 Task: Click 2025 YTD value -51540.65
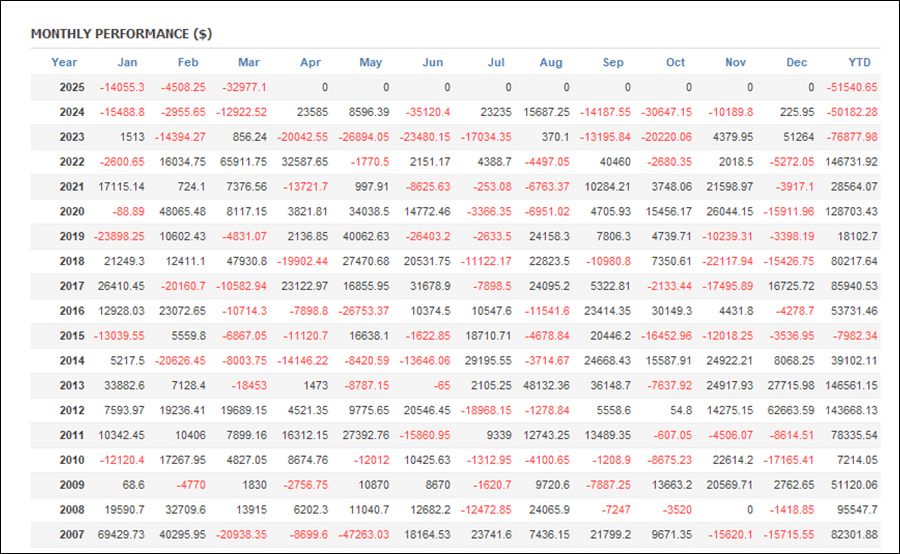point(852,87)
